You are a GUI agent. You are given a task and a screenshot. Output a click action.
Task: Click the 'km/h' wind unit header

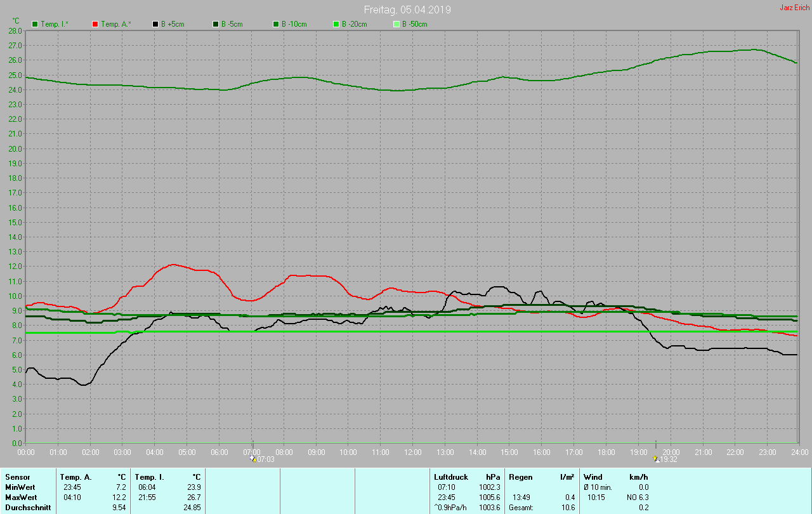point(639,477)
